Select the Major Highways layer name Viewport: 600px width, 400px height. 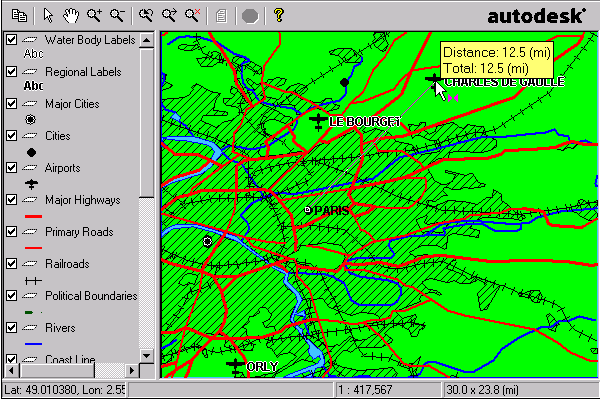(82, 200)
